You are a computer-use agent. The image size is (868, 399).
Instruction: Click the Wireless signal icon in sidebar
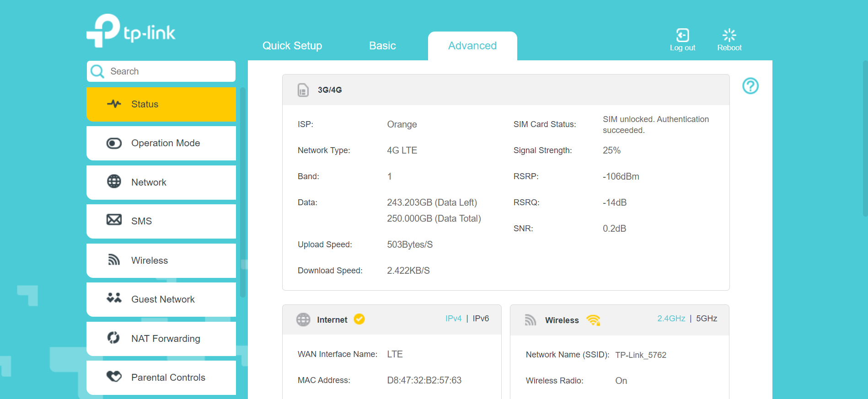[x=114, y=260]
